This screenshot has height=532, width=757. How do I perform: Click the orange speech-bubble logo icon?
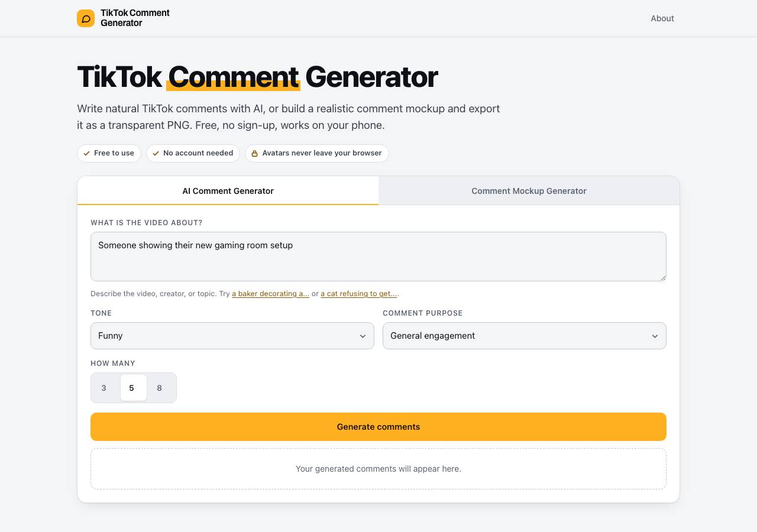tap(86, 18)
